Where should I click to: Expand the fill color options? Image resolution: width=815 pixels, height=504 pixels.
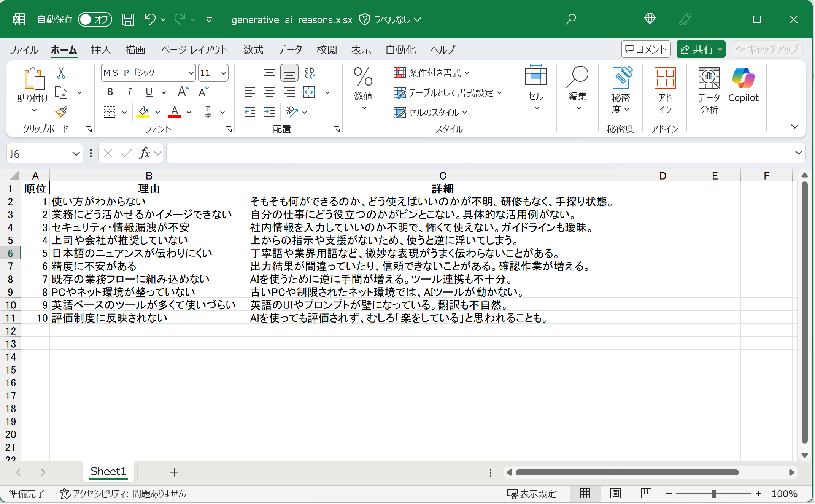coord(157,111)
